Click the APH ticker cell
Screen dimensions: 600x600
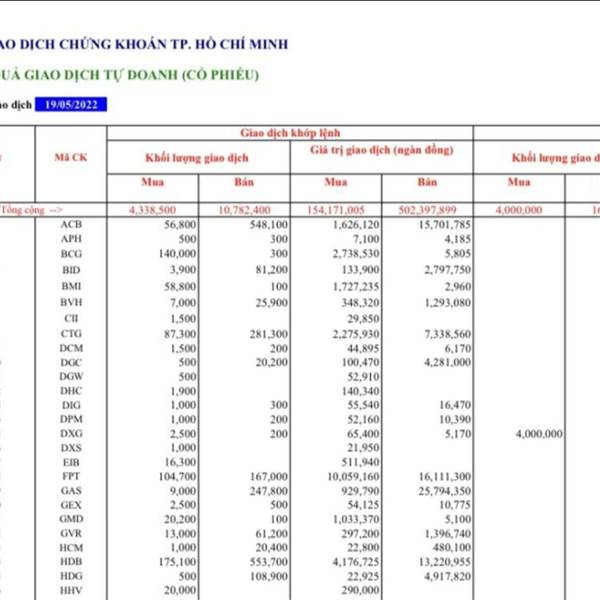tap(71, 239)
